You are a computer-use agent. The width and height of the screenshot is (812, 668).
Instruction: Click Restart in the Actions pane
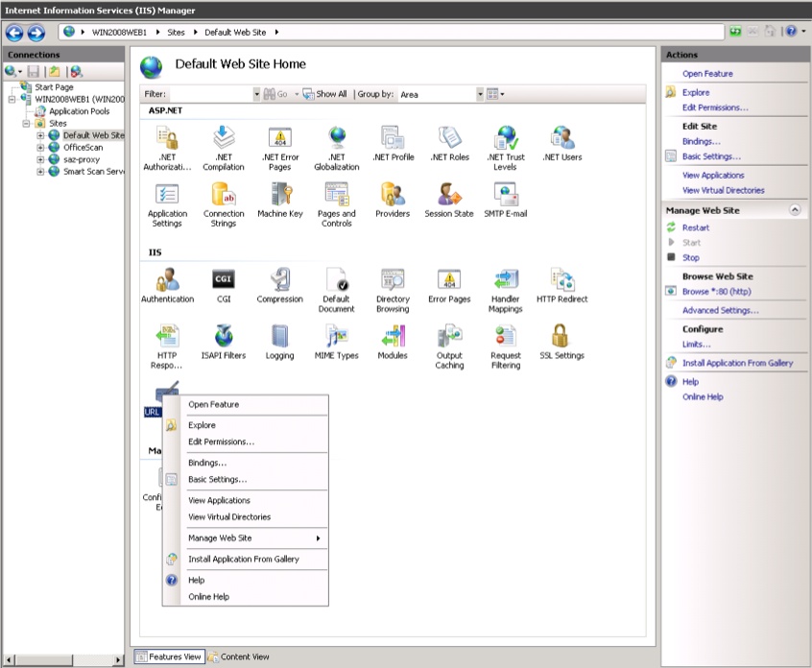(696, 227)
